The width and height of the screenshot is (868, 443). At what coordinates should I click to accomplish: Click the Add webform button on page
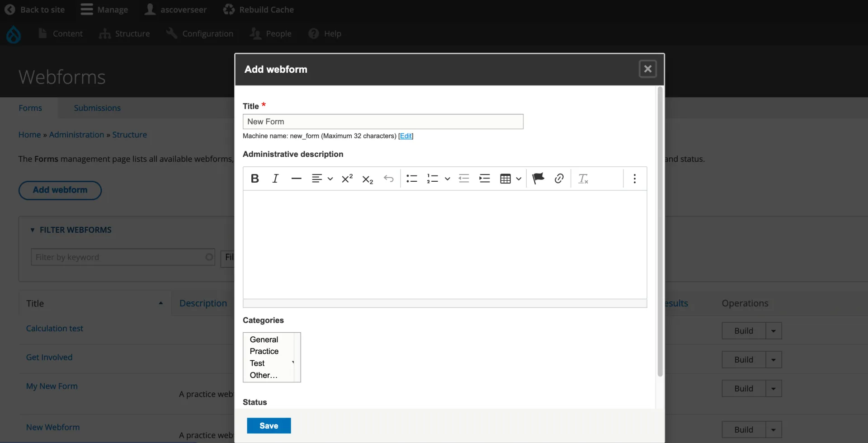click(60, 190)
